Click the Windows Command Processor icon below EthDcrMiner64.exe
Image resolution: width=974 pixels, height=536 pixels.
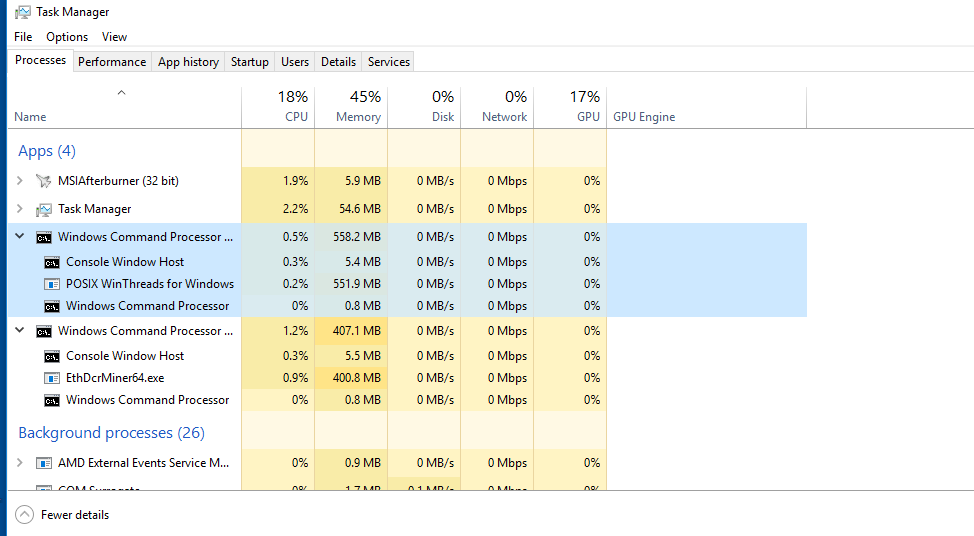pyautogui.click(x=52, y=400)
